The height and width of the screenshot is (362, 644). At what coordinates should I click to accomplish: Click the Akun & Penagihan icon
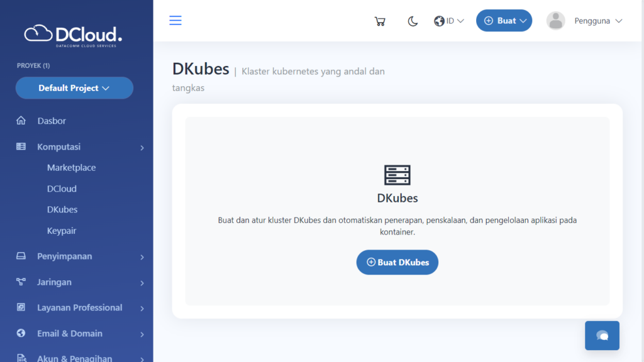coord(21,358)
